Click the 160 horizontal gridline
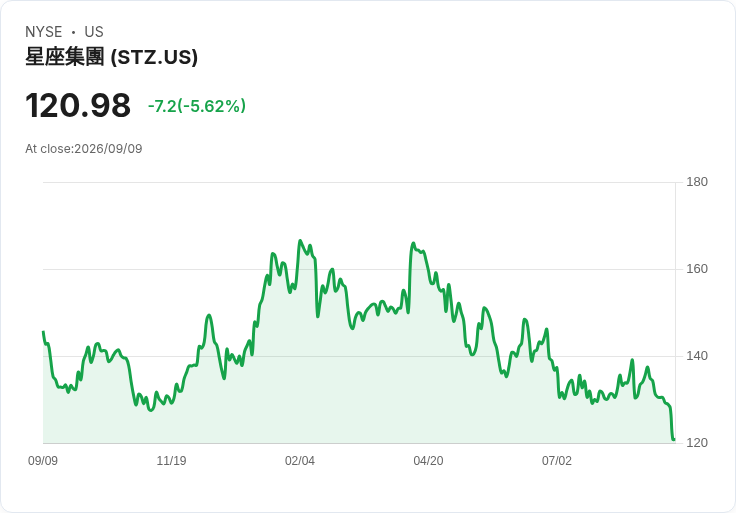This screenshot has height=513, width=736. 359,269
